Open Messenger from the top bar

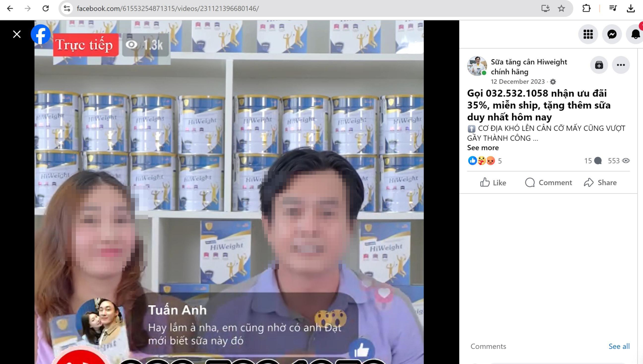click(612, 34)
